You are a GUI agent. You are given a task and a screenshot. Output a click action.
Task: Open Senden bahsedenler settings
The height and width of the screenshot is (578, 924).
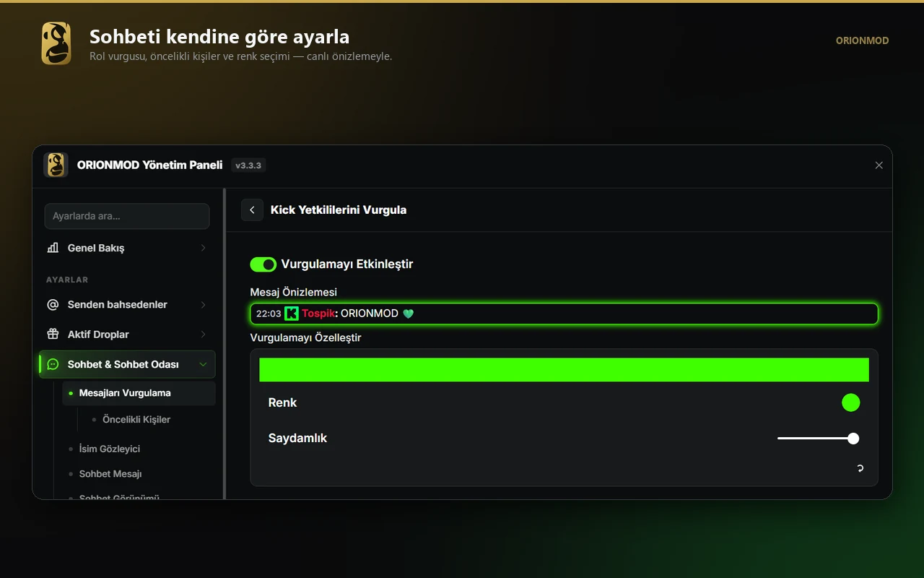(x=127, y=305)
